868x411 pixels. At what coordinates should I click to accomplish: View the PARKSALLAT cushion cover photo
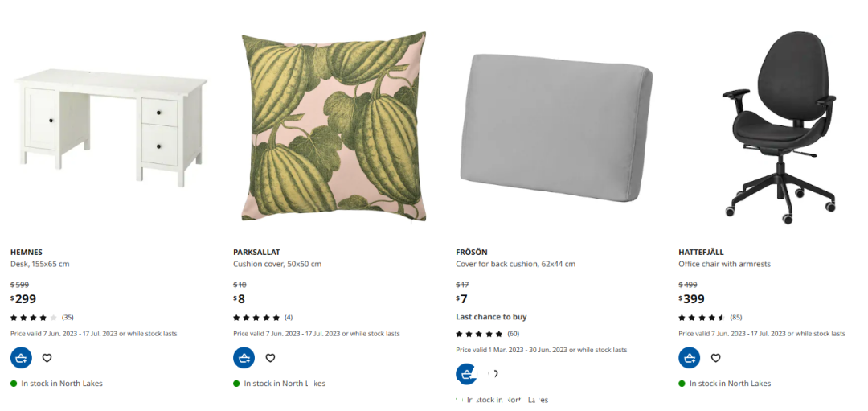(334, 126)
